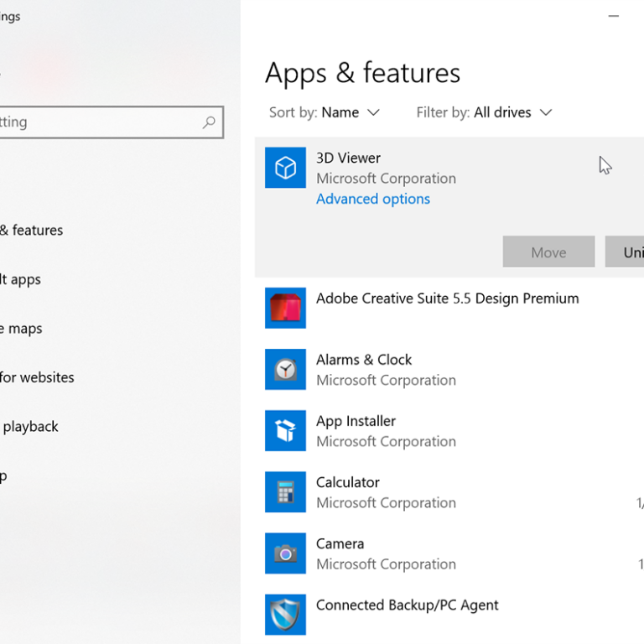Click the Connected Backup/PC Agent shield icon

[285, 615]
